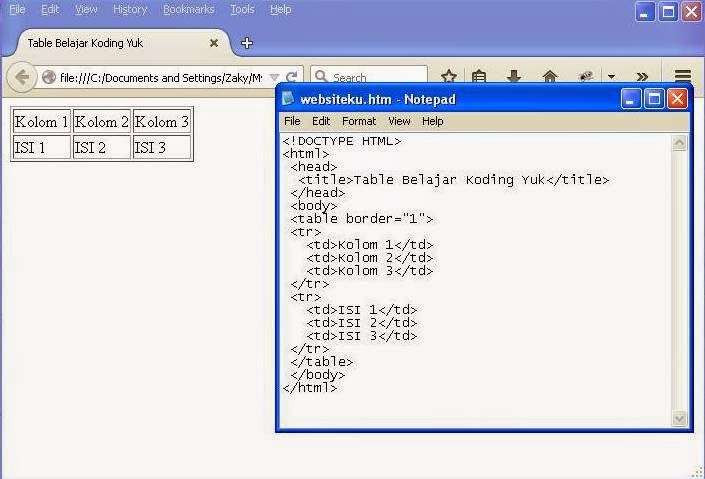The image size is (705, 479).
Task: Click the Firefox address bar URL
Action: click(x=161, y=78)
